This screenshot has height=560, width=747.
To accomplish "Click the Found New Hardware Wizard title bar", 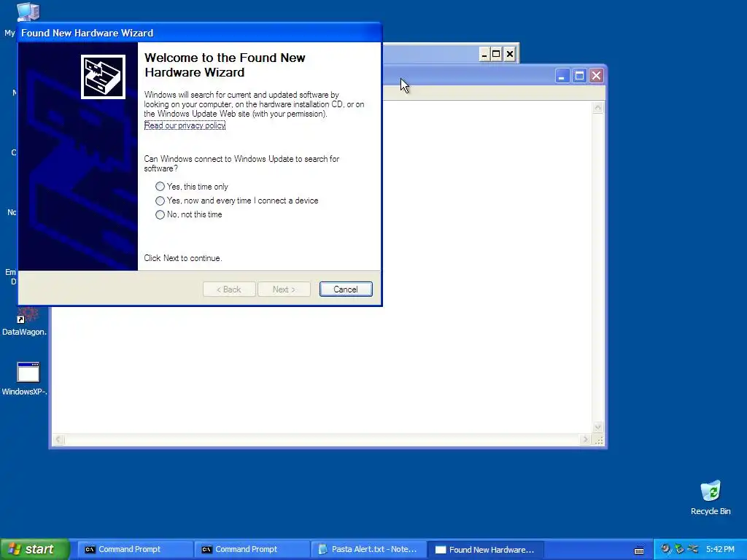I will (200, 33).
